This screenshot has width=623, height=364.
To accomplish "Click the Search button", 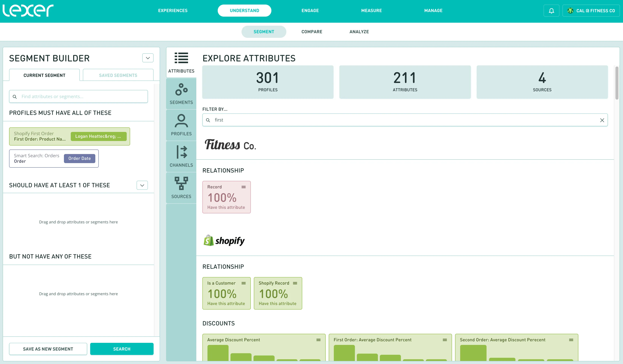I will 122,349.
